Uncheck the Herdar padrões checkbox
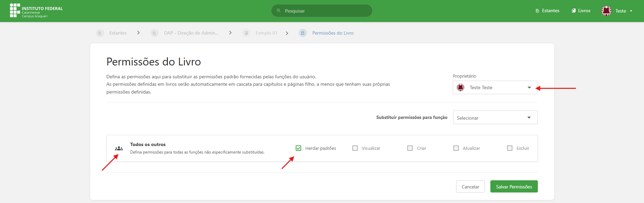 (x=298, y=148)
